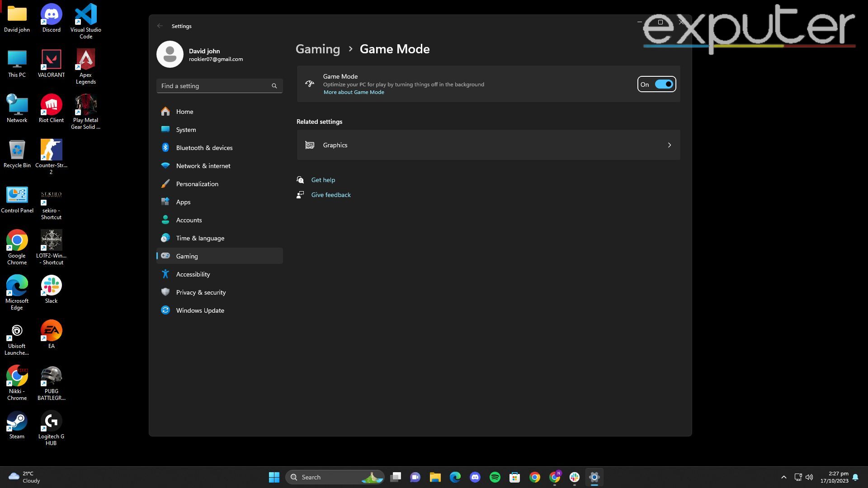The height and width of the screenshot is (488, 868).
Task: Open the More about Game Mode link
Action: tap(354, 92)
